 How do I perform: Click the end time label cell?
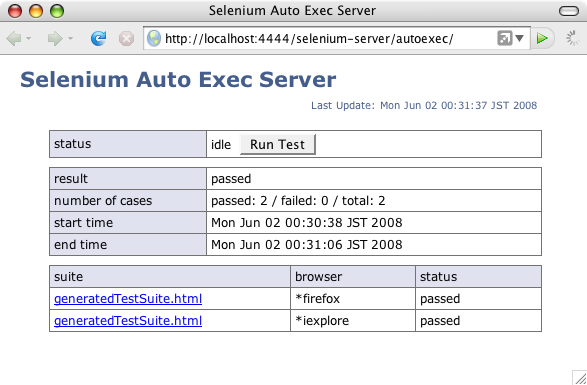tap(128, 245)
